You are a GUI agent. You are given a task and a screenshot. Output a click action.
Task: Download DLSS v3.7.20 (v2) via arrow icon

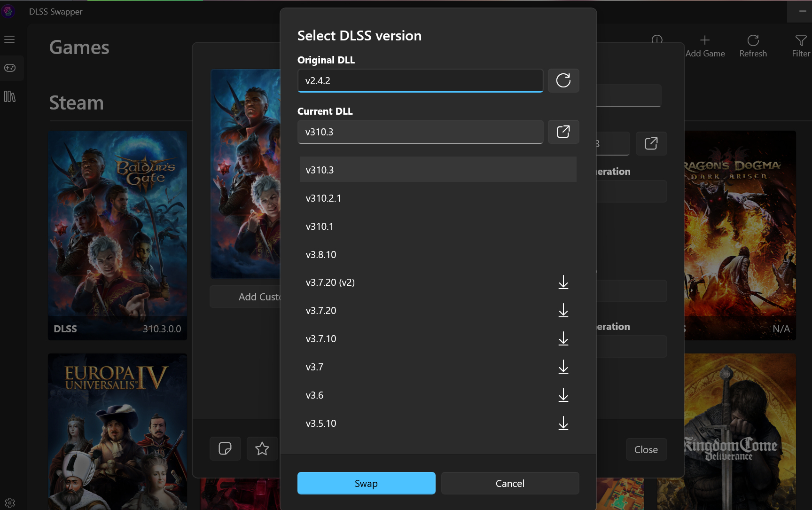563,282
